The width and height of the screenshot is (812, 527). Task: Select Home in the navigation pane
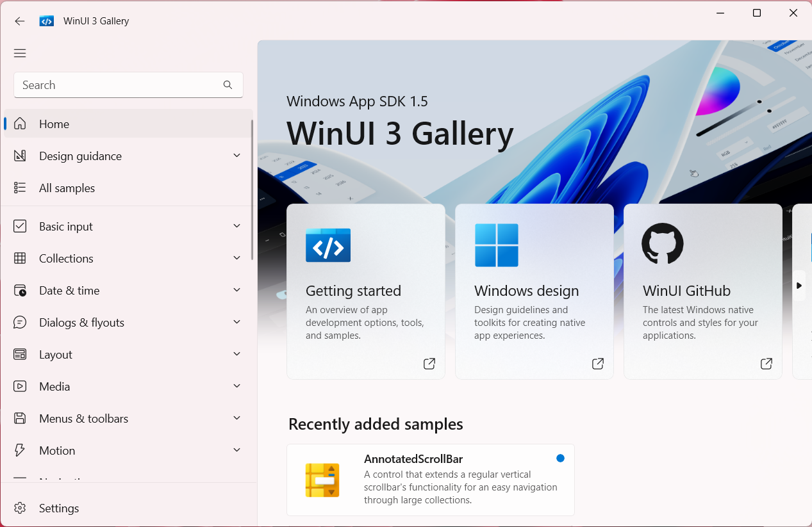click(54, 124)
